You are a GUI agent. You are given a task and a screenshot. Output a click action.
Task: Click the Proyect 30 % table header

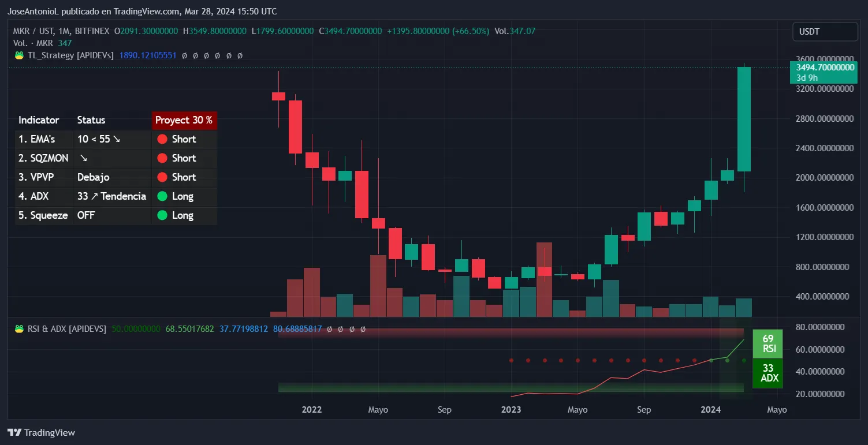coord(184,120)
